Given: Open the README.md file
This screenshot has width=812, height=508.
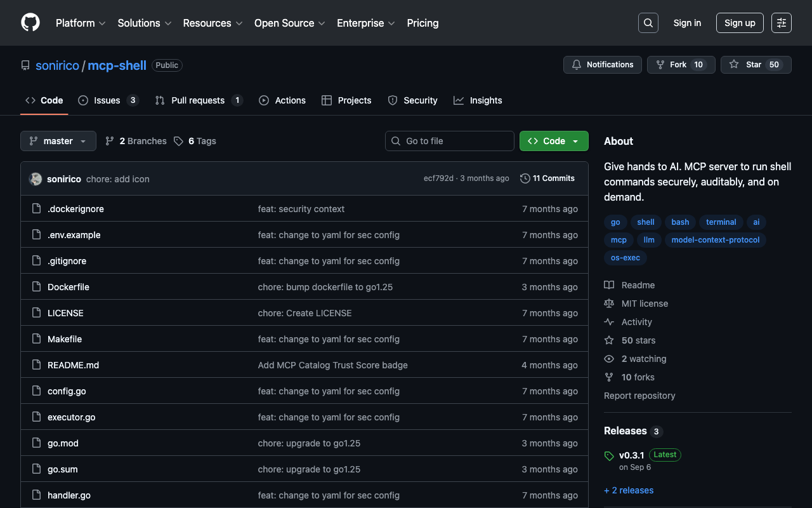Looking at the screenshot, I should click(73, 365).
